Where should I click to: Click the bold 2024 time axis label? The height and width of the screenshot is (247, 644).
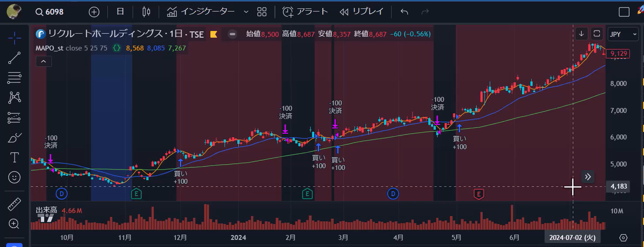238,238
